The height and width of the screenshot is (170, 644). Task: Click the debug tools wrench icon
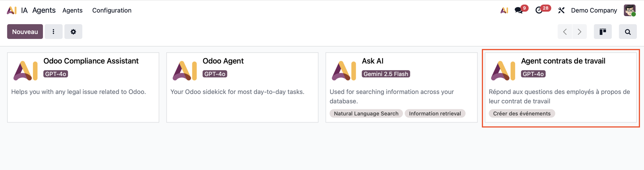pos(561,10)
